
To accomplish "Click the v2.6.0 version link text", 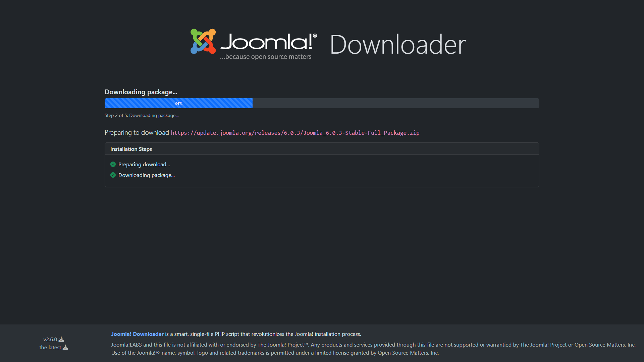I will [x=50, y=340].
